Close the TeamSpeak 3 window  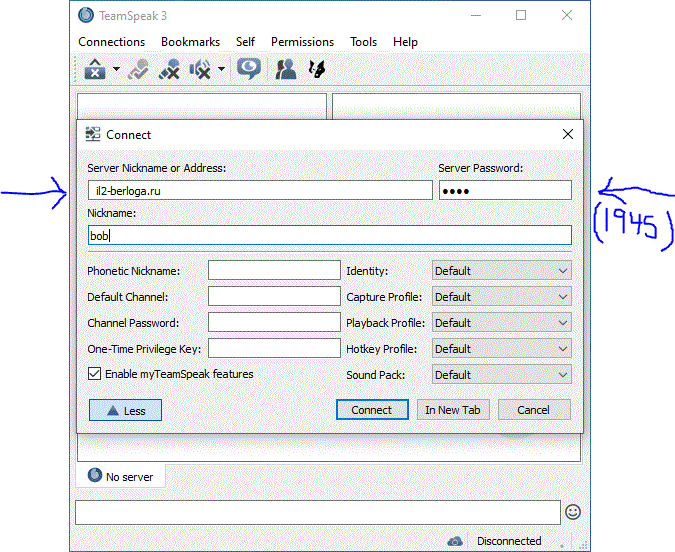(x=567, y=16)
